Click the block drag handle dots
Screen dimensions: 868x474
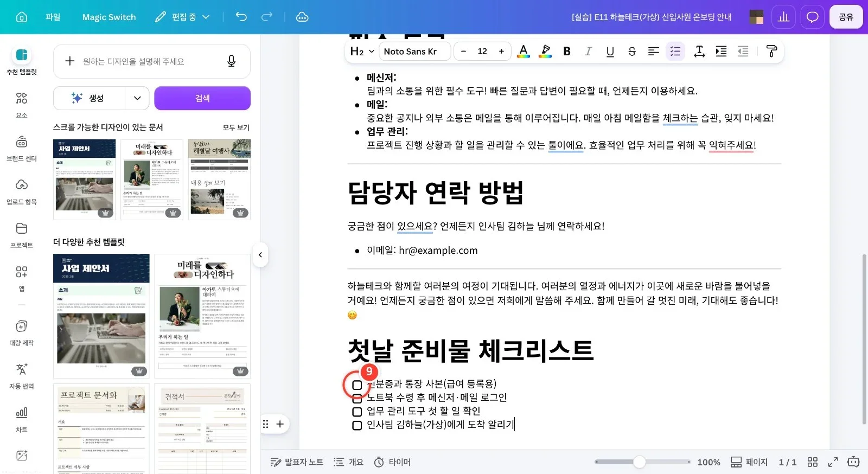click(266, 424)
